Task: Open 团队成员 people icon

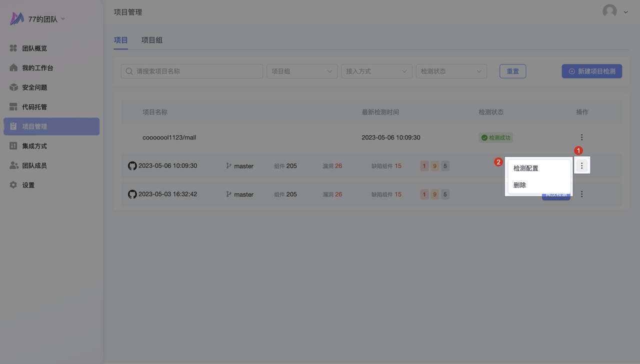Action: point(13,165)
